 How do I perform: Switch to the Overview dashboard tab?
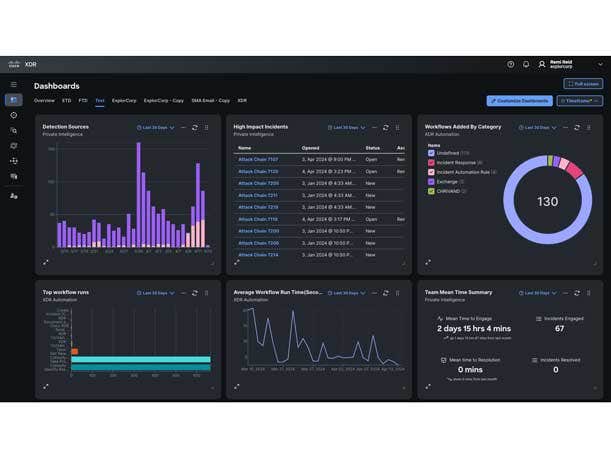44,101
